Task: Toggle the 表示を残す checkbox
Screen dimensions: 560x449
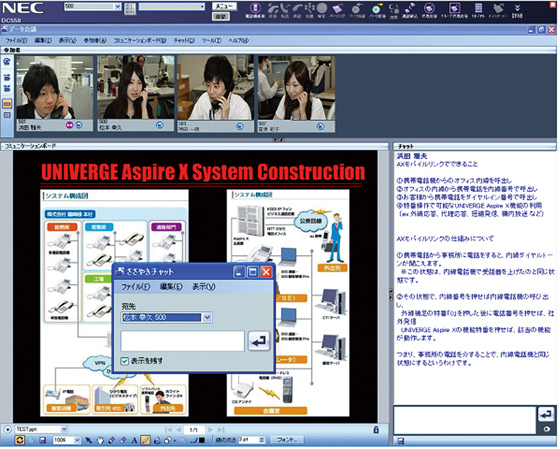Action: pos(125,361)
